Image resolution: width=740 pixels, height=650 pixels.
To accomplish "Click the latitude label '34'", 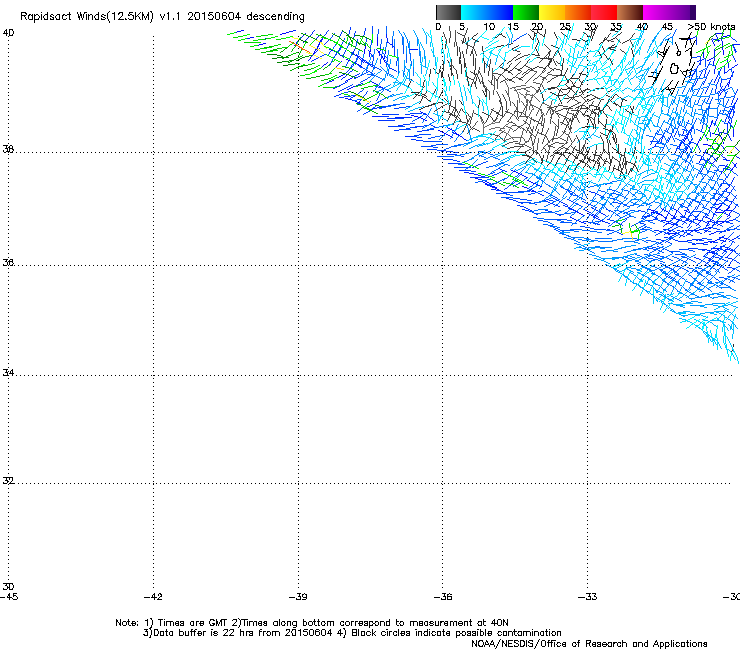I will pyautogui.click(x=8, y=373).
